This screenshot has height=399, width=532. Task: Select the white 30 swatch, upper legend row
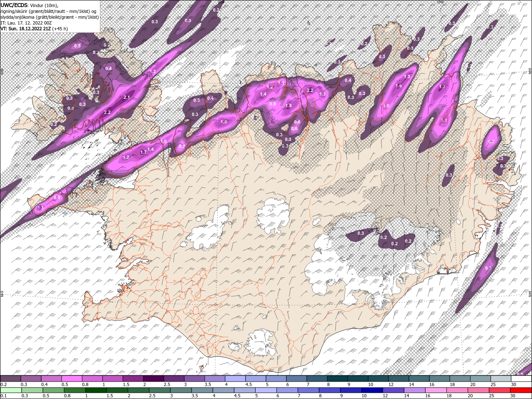(521, 379)
